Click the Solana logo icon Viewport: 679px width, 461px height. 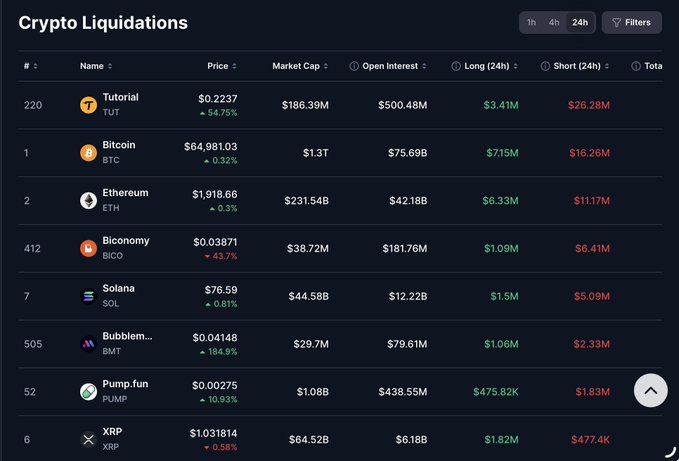(x=88, y=297)
